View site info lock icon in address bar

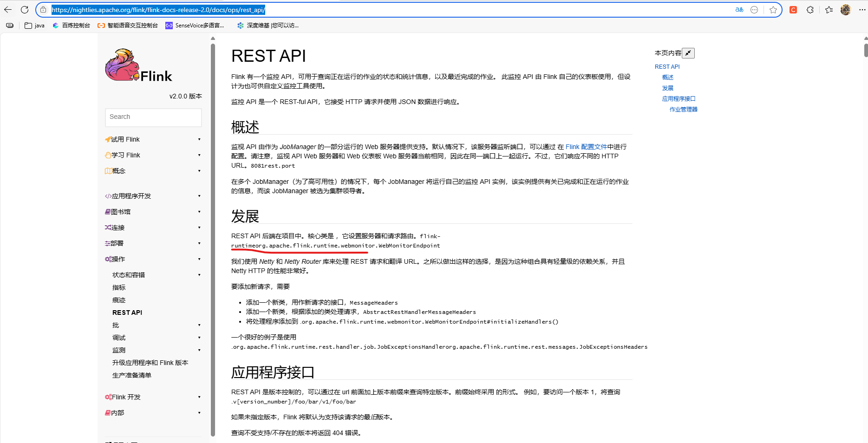[x=43, y=10]
